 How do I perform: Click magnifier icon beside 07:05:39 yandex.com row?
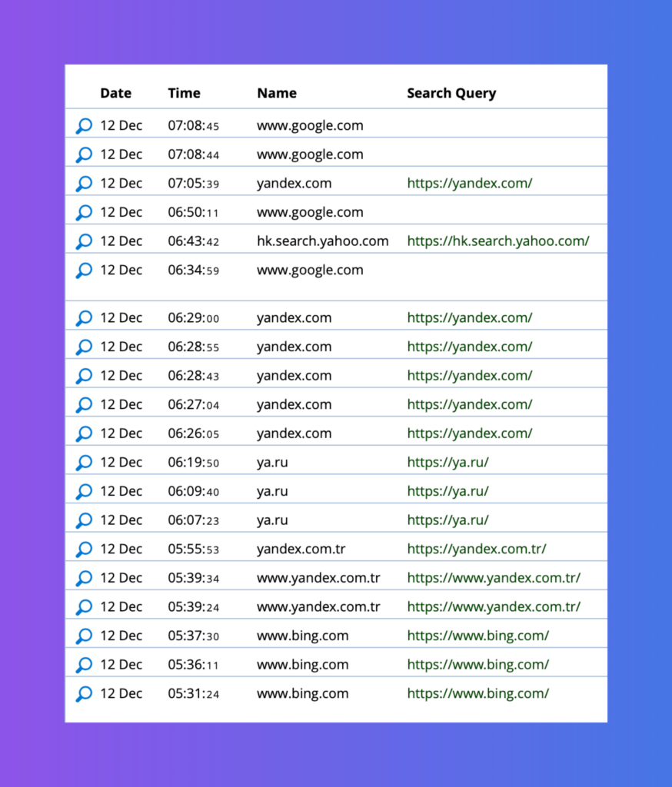click(84, 184)
